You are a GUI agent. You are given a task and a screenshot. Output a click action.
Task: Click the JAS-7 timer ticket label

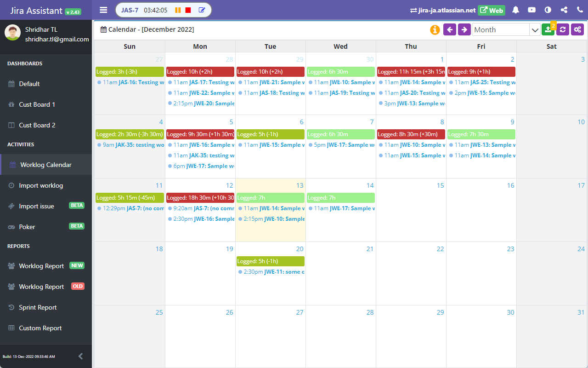coord(130,10)
